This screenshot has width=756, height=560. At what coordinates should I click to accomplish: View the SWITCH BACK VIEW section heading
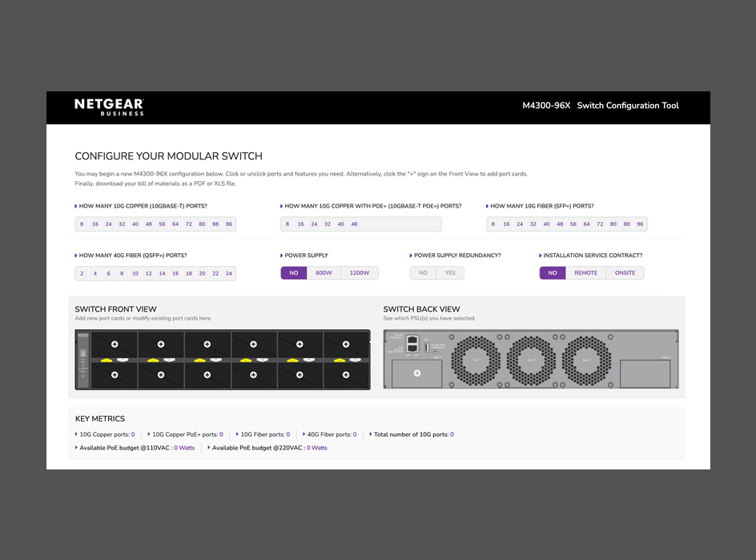pos(422,308)
